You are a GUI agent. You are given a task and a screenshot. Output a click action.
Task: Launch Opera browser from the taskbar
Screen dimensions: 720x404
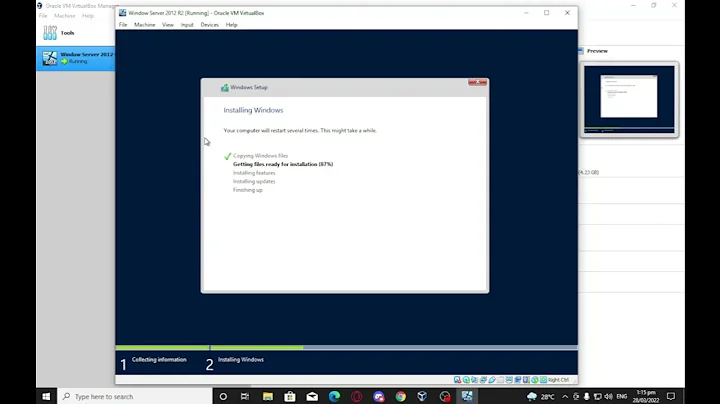tap(357, 396)
